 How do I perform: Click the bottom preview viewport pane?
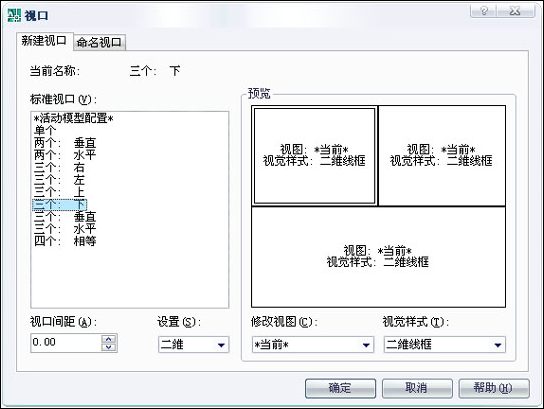point(378,257)
